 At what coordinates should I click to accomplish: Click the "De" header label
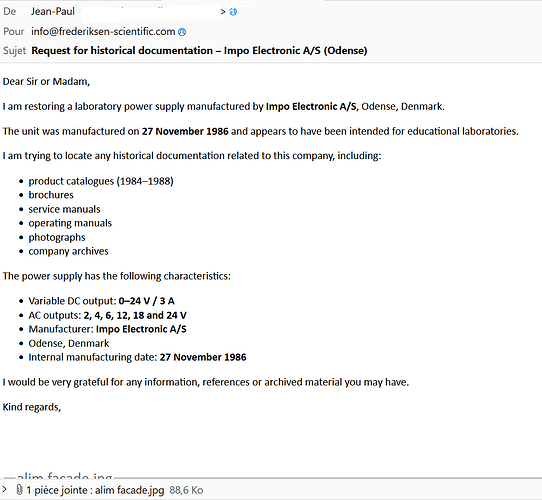(10, 11)
